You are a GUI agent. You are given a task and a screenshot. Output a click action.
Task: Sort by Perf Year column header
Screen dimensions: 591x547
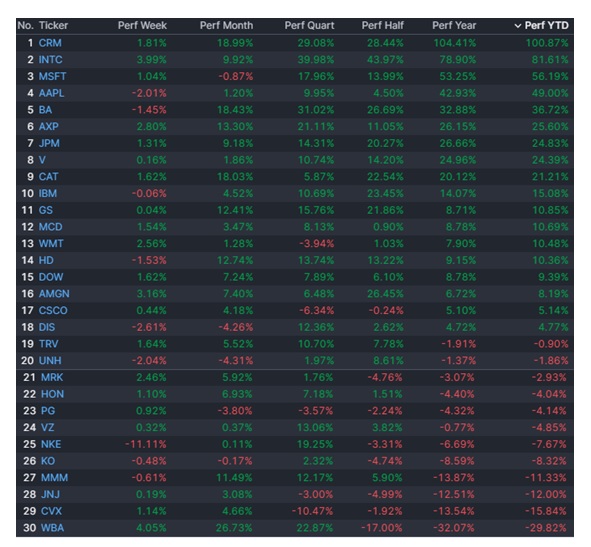coord(454,26)
